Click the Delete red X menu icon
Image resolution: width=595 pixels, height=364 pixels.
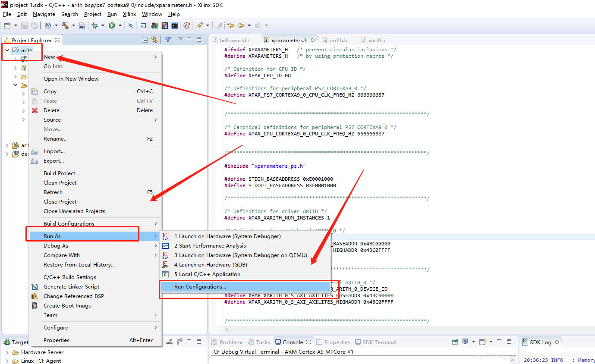[35, 110]
